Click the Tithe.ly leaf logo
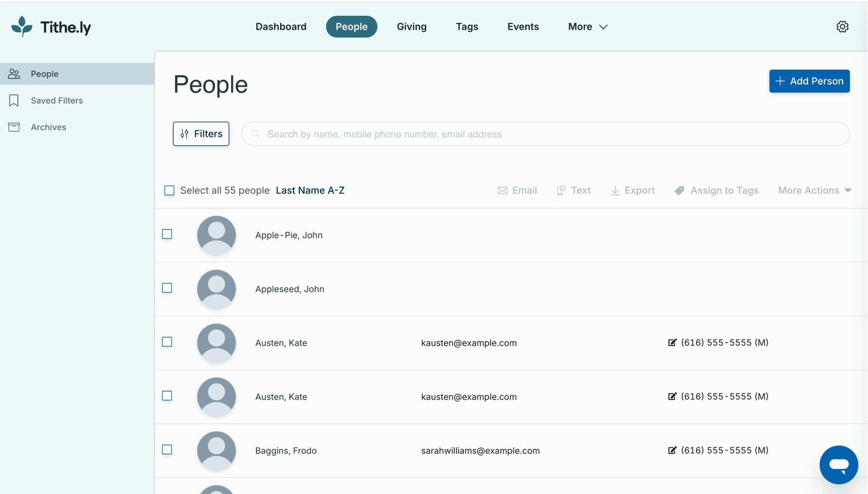The image size is (868, 494). (22, 27)
